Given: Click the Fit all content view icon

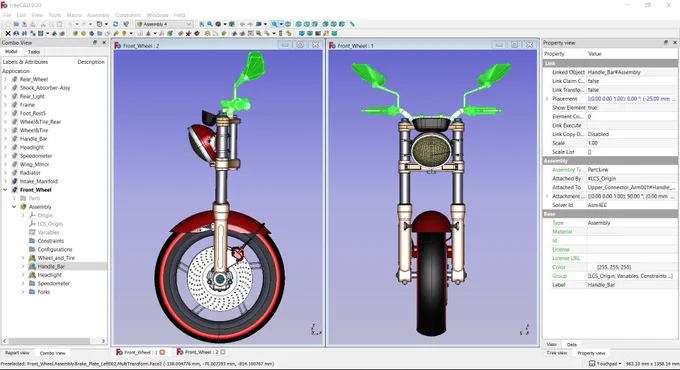Looking at the screenshot, I should click(x=201, y=24).
